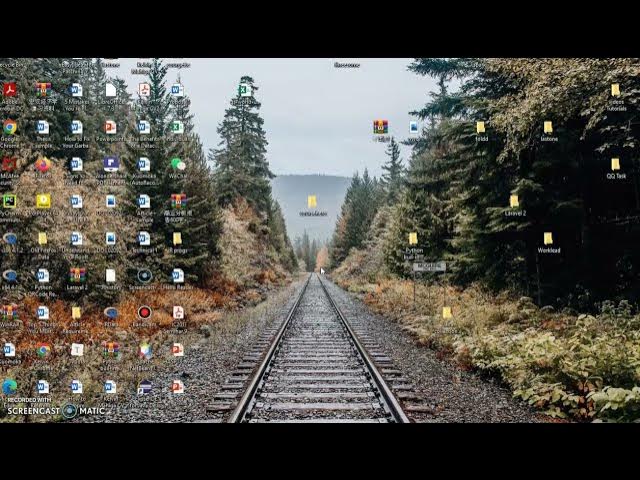Click the Screencast-O-Matic watermark logo
This screenshot has width=640, height=480.
[x=69, y=410]
